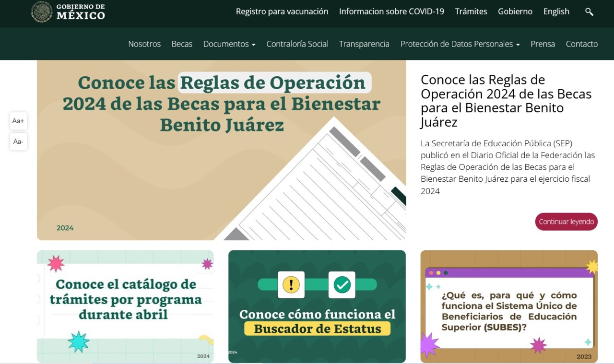Open the Trámites link
The image size is (614, 364).
click(471, 12)
